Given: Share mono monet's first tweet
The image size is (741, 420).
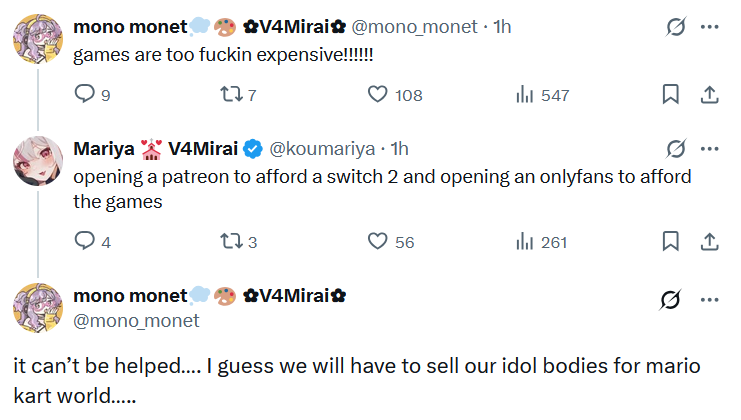Looking at the screenshot, I should click(708, 94).
